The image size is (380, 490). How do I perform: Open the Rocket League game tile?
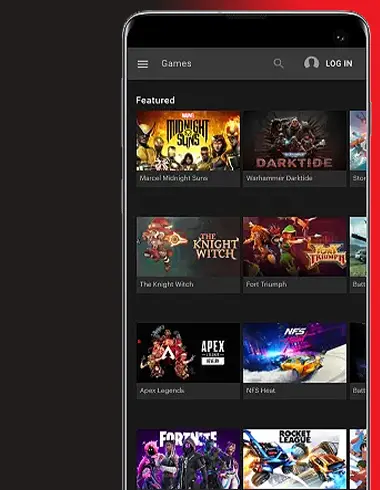pyautogui.click(x=295, y=459)
